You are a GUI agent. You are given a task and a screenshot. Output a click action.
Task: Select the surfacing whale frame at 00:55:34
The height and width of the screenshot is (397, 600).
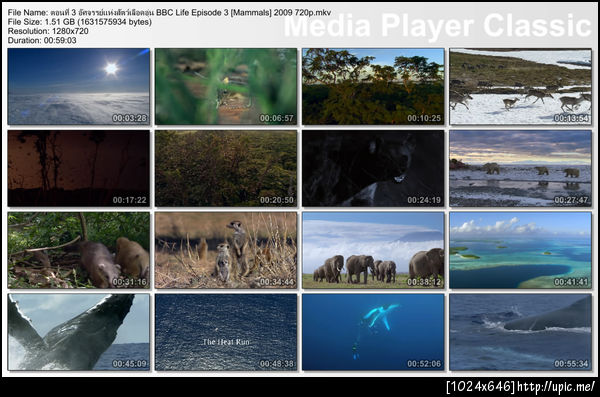pyautogui.click(x=520, y=332)
